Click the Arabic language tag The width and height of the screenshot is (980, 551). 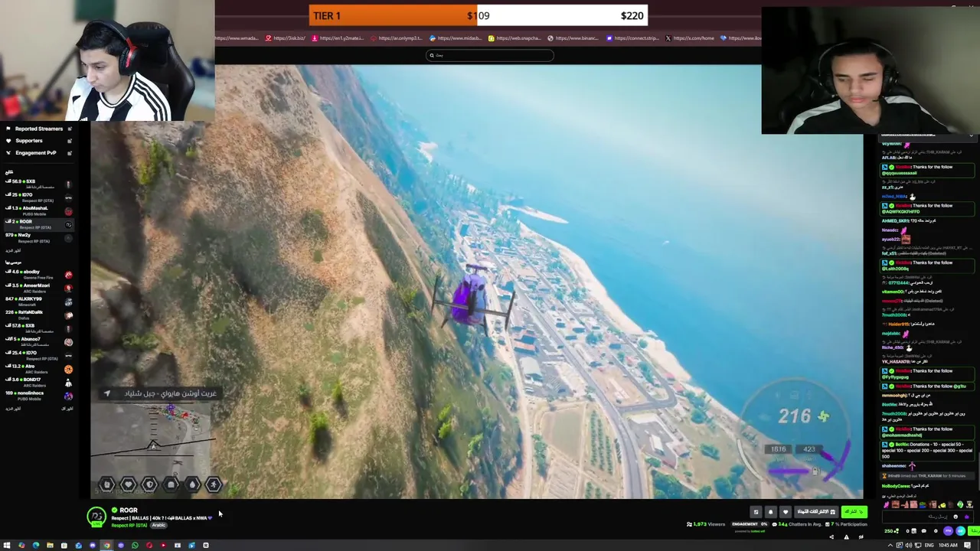[158, 526]
